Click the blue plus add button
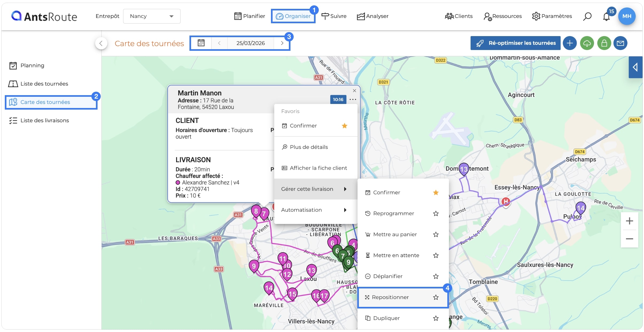The width and height of the screenshot is (644, 332). click(x=570, y=43)
